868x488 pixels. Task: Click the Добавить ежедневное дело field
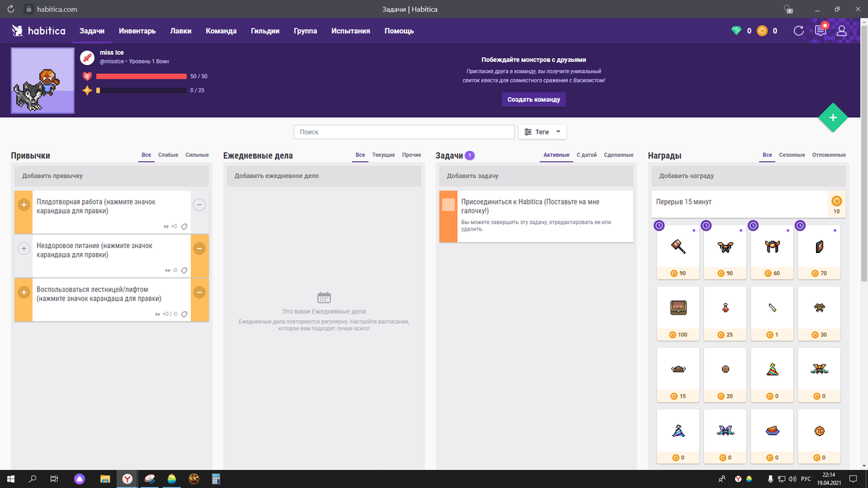(324, 176)
